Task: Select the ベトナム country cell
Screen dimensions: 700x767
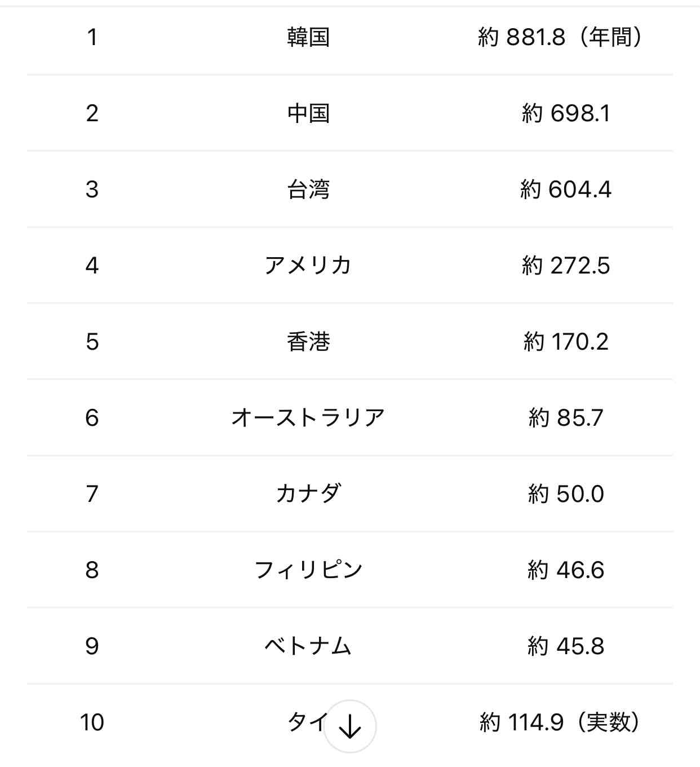Action: (x=308, y=646)
